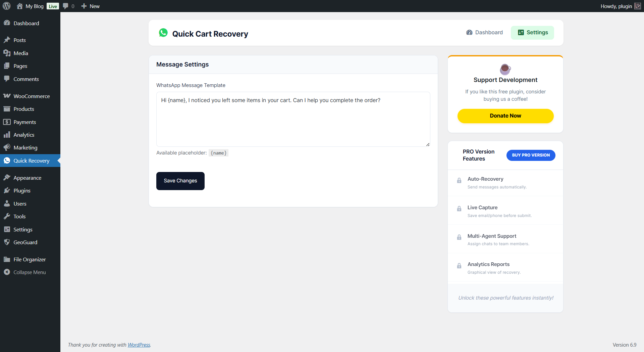Click the Quick Recovery phone icon in sidebar
644x352 pixels.
[7, 161]
